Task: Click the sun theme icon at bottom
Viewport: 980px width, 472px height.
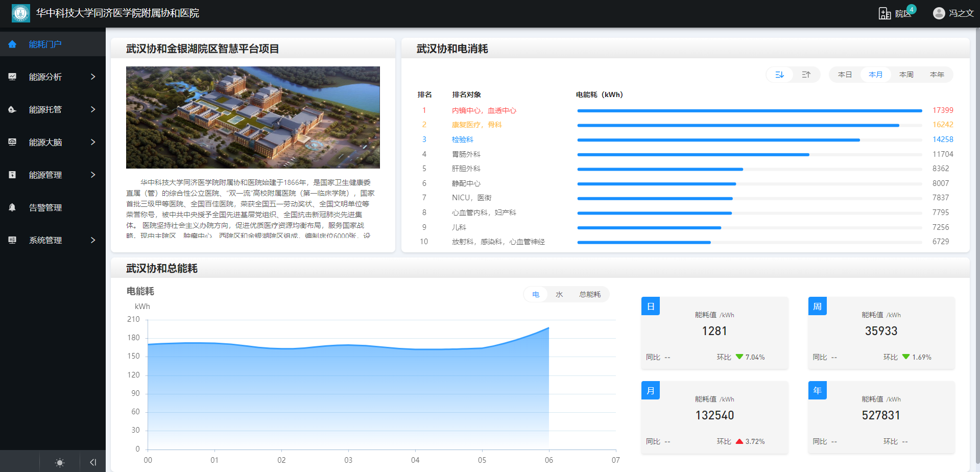Action: [x=60, y=462]
